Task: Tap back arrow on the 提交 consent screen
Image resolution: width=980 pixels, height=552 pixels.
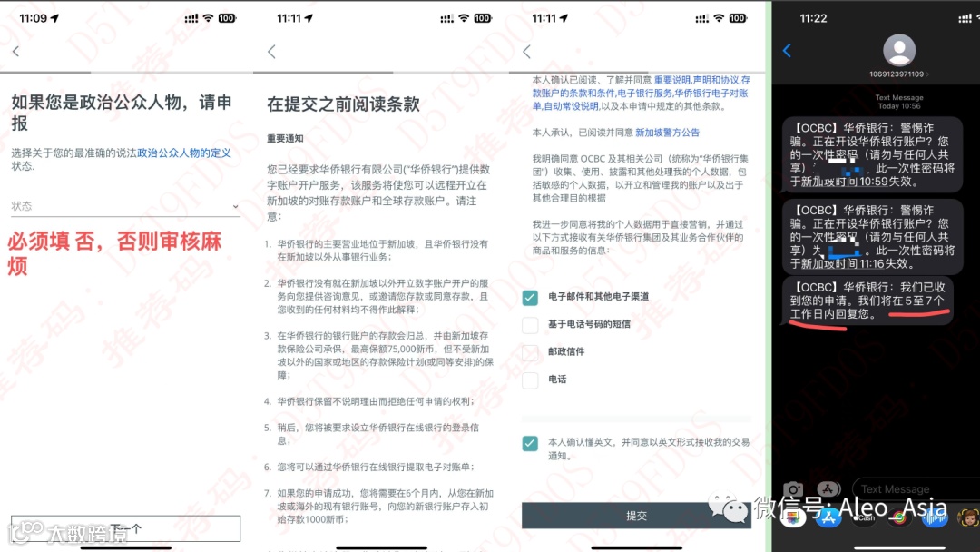Action: [526, 51]
